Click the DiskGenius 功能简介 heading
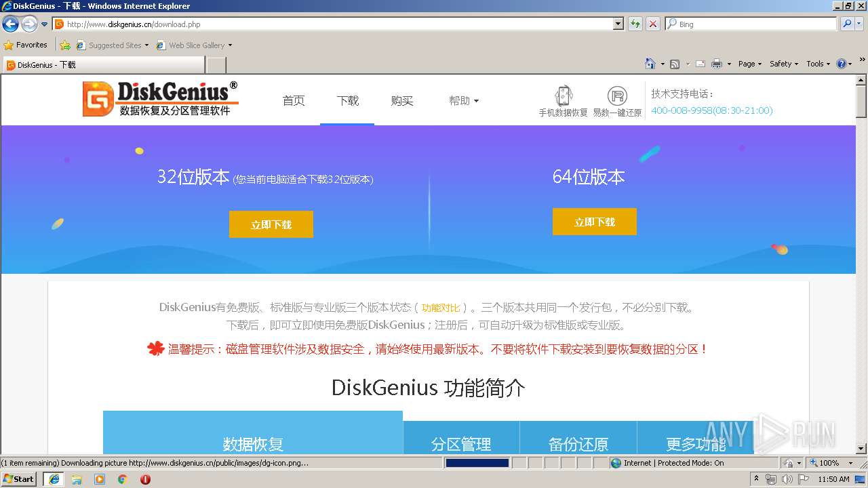Viewport: 868px width, 488px height. pos(428,388)
